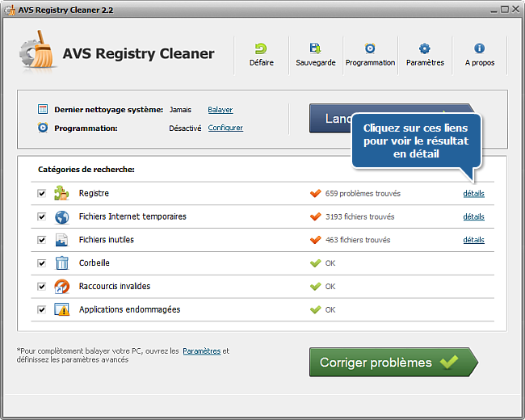This screenshot has width=525, height=420.
Task: Open détails for Registre results
Action: coord(473,194)
